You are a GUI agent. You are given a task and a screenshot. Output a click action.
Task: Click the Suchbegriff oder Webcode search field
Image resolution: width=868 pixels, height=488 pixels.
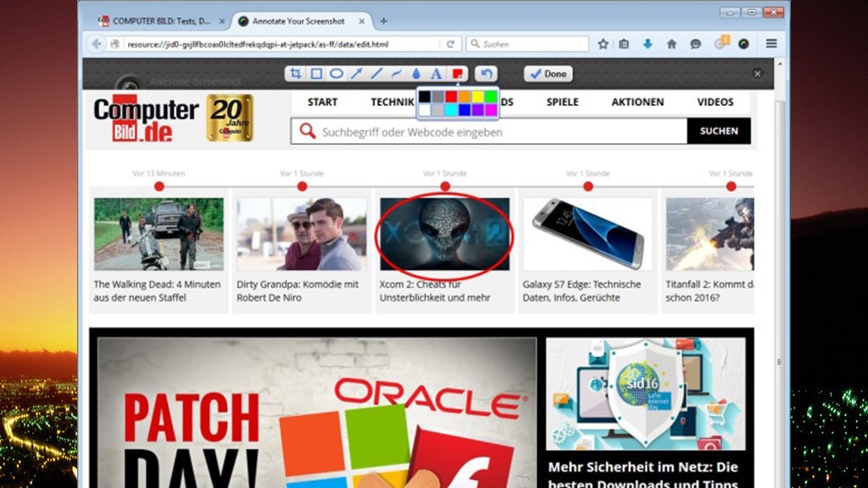point(500,132)
